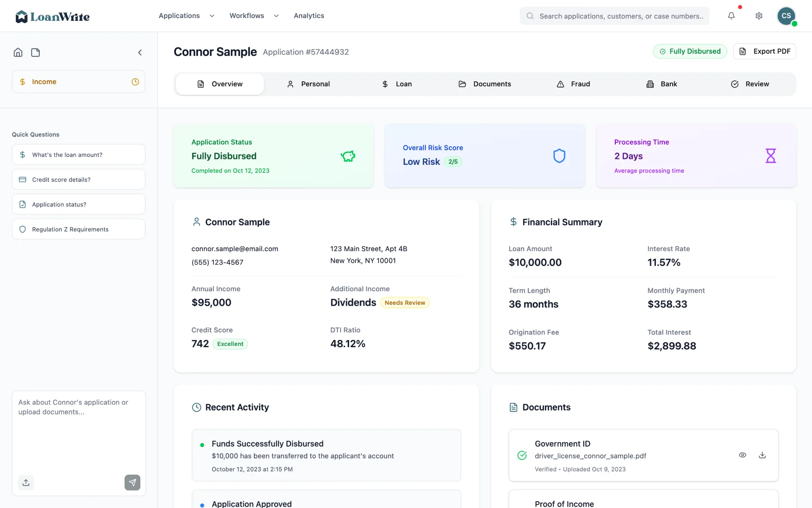The image size is (812, 508).
Task: Click the Needs Review badge
Action: (x=405, y=303)
